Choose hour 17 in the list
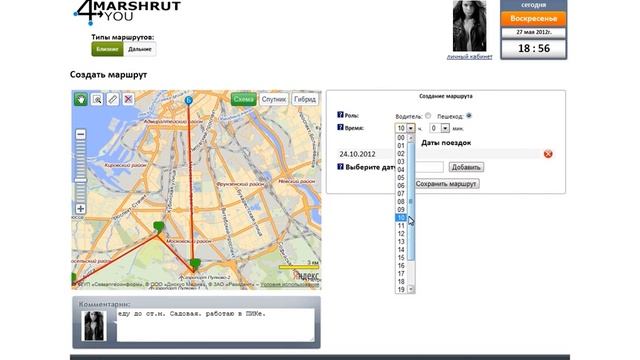 coord(401,273)
